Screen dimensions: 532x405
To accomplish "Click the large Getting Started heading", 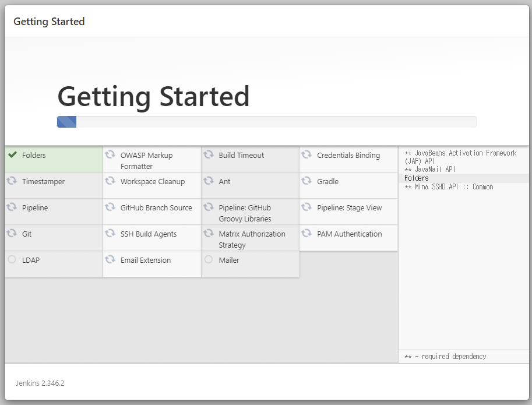I will point(154,97).
